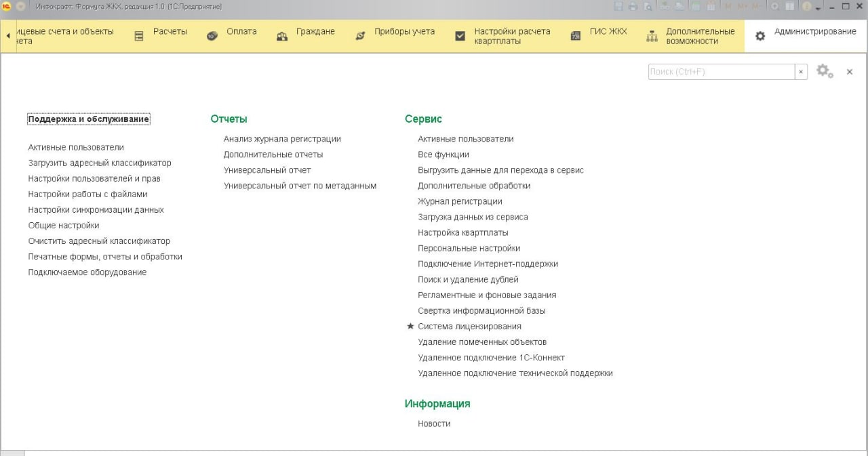
Task: Expand the small dropdown arrow next to the info icon
Action: click(818, 8)
